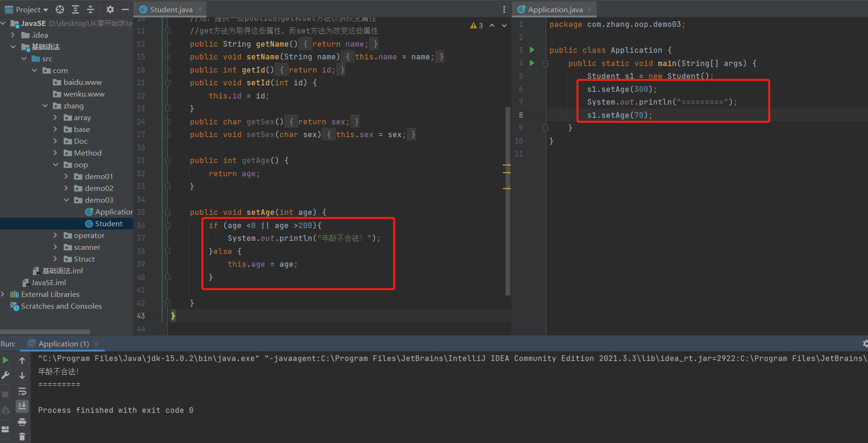Viewport: 868px width, 443px height.
Task: Jump to next highlighted problem arrow
Action: tap(504, 25)
